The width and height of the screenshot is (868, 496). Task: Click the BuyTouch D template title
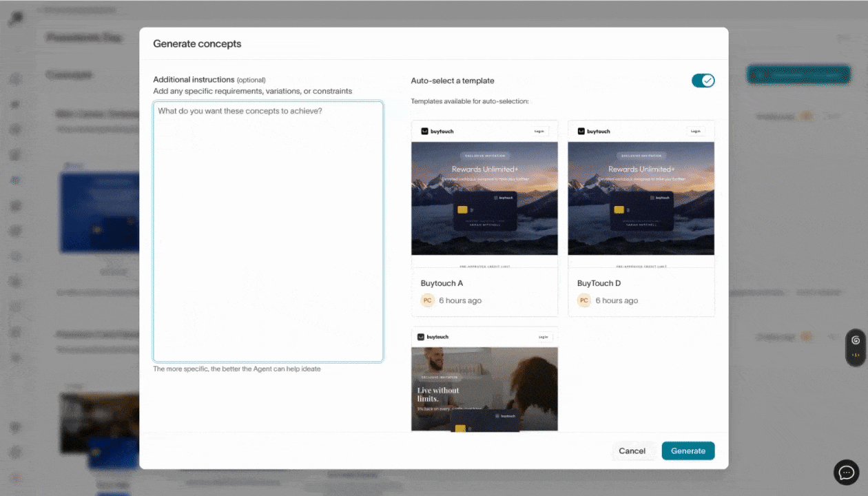click(x=599, y=283)
